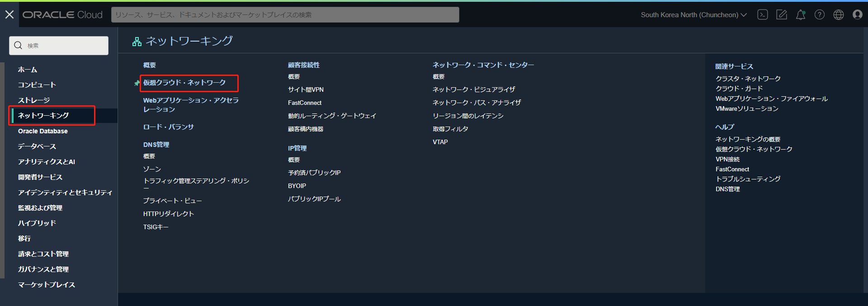Select Oracle Database in the left menu

[x=43, y=131]
